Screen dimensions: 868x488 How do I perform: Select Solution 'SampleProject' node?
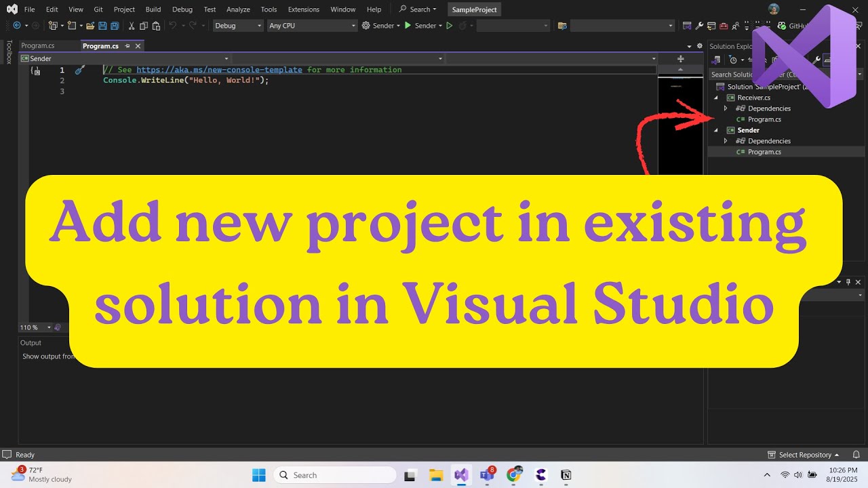pos(763,87)
